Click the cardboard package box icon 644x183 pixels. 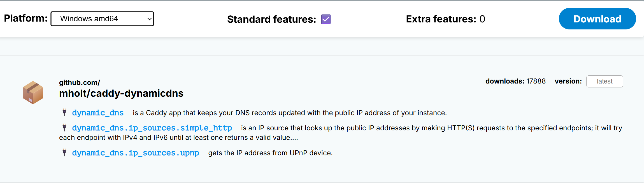33,92
